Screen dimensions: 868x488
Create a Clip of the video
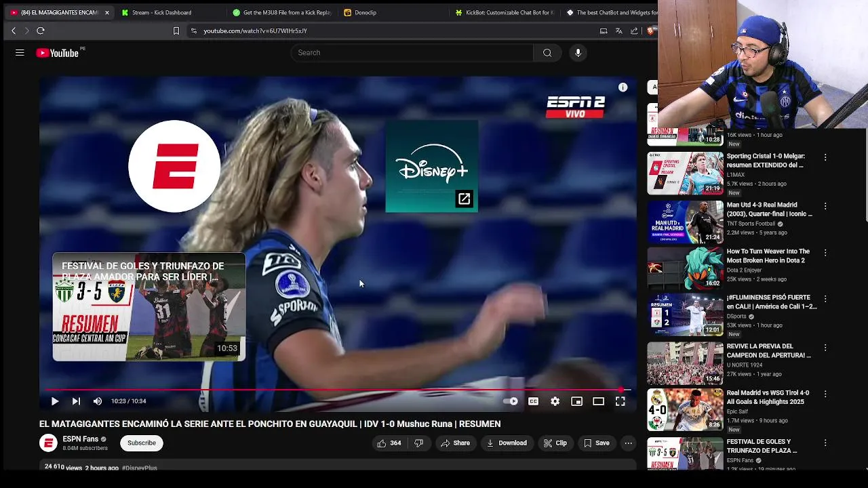pyautogui.click(x=555, y=443)
